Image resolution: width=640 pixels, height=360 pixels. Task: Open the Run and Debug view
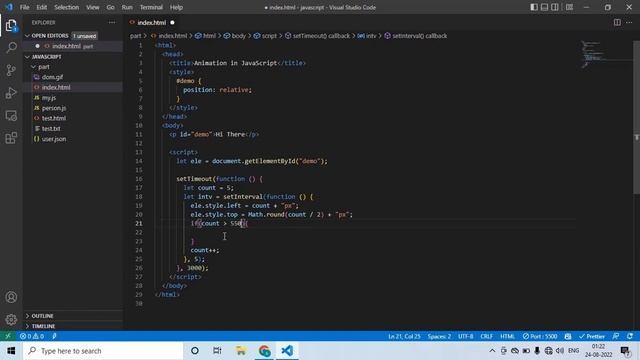tap(11, 93)
